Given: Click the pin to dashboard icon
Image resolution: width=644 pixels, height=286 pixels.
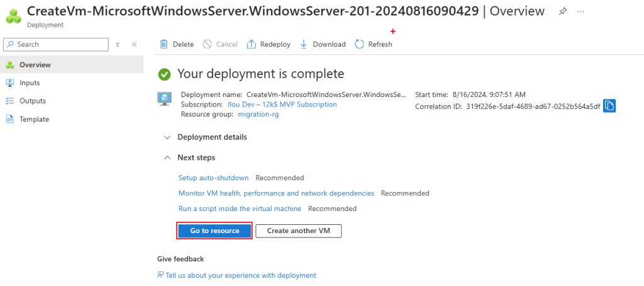Looking at the screenshot, I should (x=563, y=12).
